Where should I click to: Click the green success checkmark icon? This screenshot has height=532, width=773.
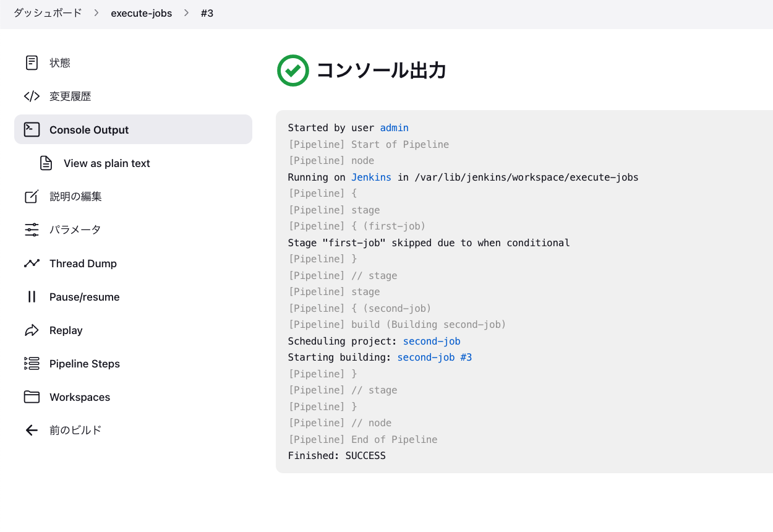[293, 71]
